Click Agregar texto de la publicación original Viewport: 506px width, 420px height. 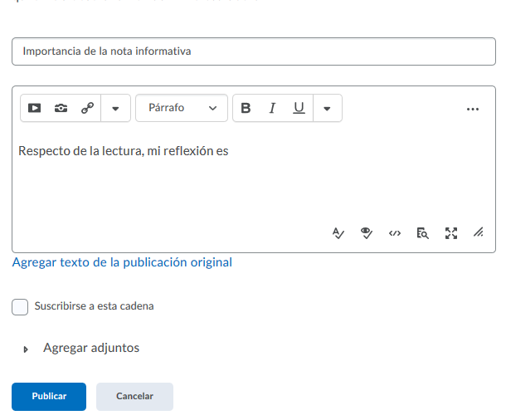(122, 262)
